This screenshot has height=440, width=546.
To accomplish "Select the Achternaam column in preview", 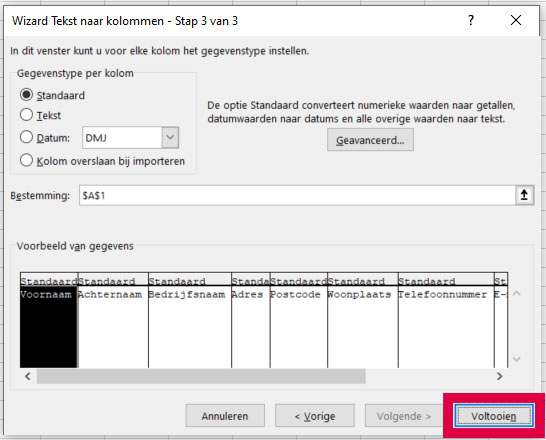I will (113, 320).
